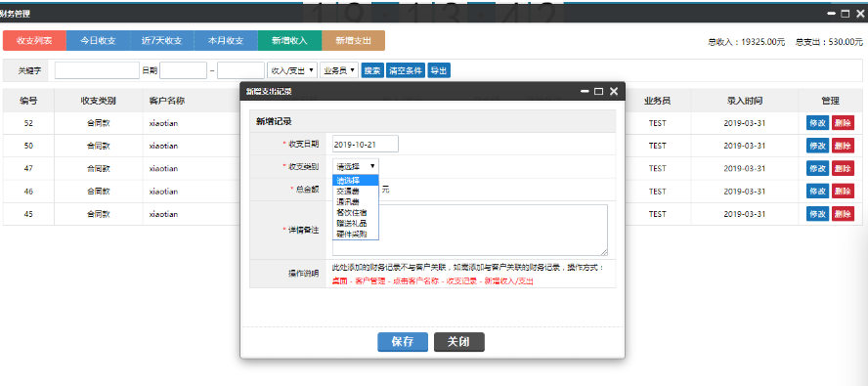868x386 pixels.
Task: Click the 关闭 button in the dialog
Action: pyautogui.click(x=458, y=342)
